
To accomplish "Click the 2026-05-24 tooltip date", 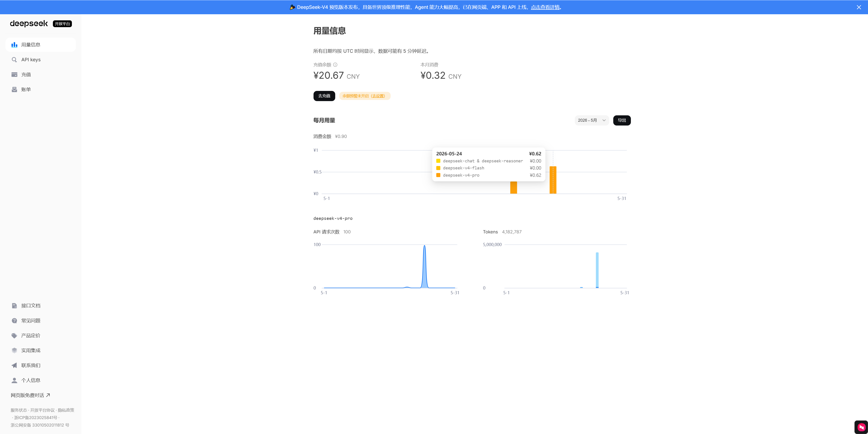I will pos(449,154).
